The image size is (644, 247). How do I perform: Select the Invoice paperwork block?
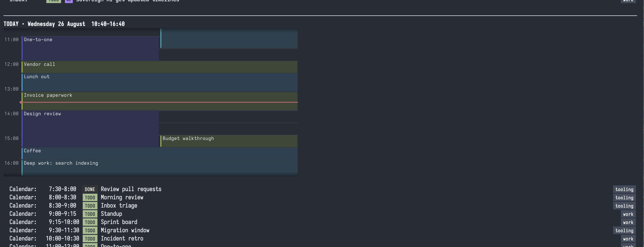pyautogui.click(x=160, y=101)
